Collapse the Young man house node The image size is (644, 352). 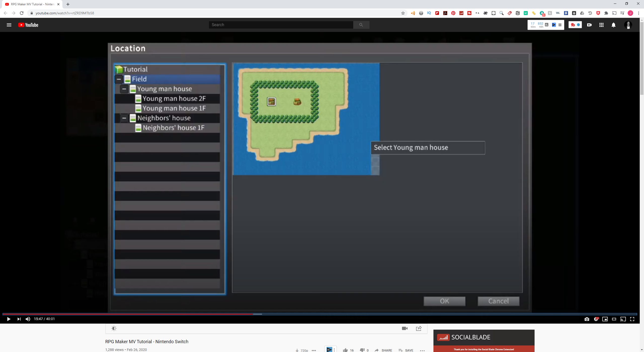click(x=124, y=89)
